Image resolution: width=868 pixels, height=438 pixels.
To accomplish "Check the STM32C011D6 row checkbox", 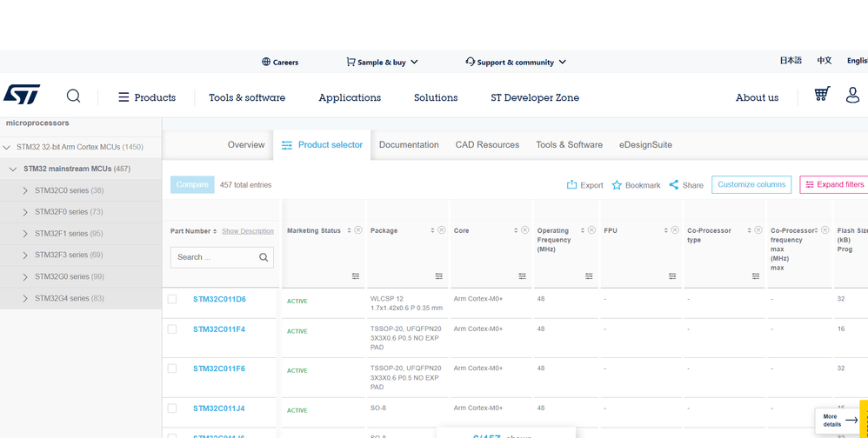I will [x=172, y=299].
